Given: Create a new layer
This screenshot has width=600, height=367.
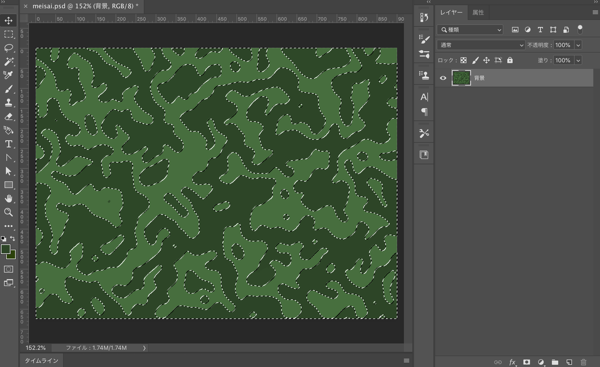Looking at the screenshot, I should (x=569, y=362).
